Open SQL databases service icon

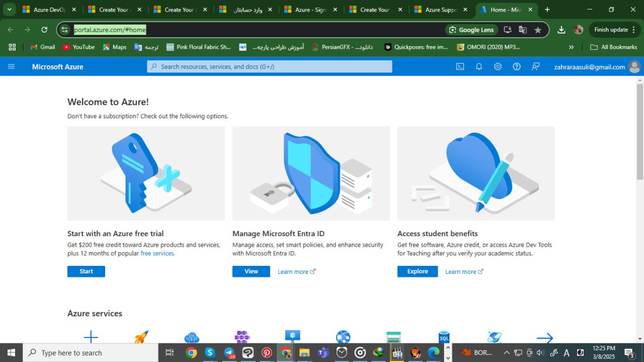tap(444, 337)
